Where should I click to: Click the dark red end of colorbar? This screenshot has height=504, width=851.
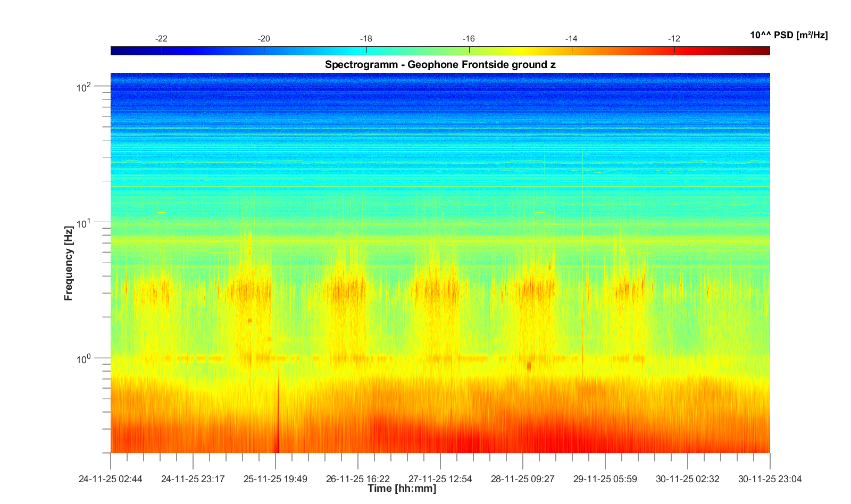click(x=763, y=51)
